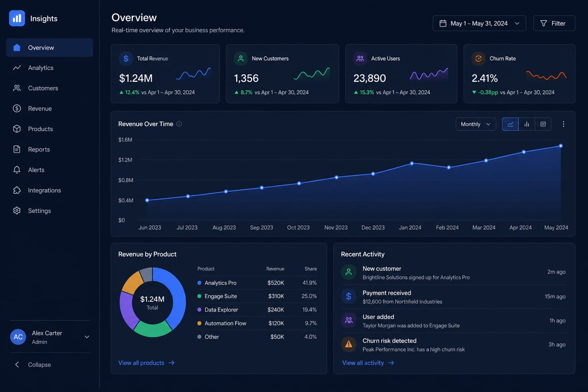Expand the Monthly interval dropdown
588x392 pixels.
(x=476, y=124)
